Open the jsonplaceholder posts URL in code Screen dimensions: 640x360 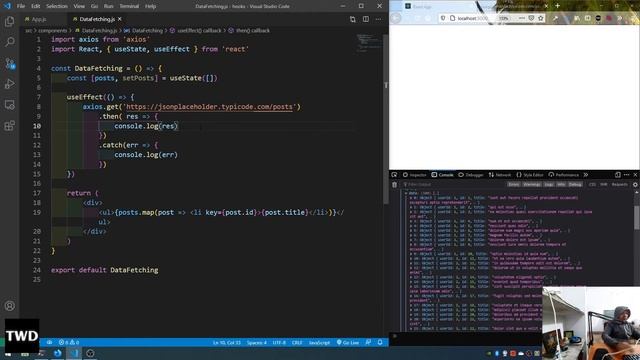point(209,107)
